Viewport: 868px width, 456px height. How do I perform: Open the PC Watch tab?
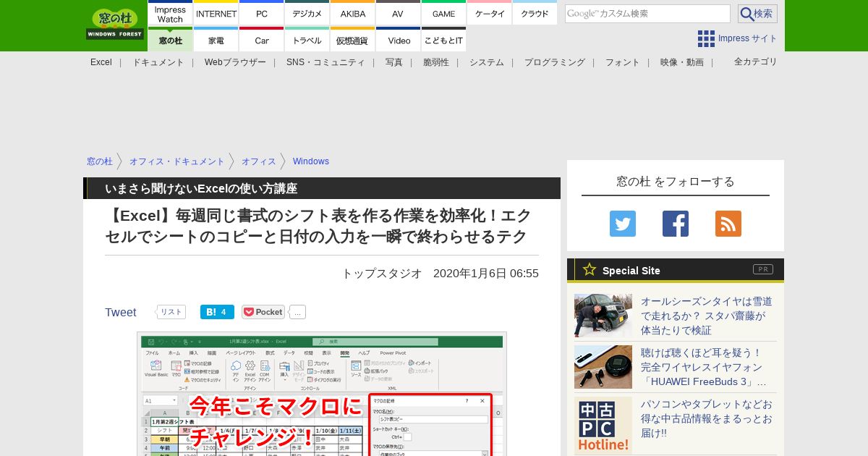pyautogui.click(x=262, y=13)
